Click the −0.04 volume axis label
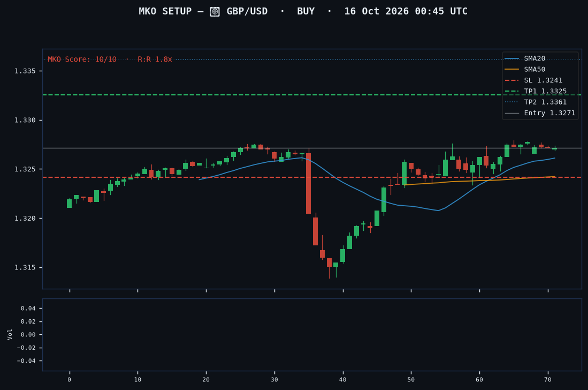 pos(26,361)
